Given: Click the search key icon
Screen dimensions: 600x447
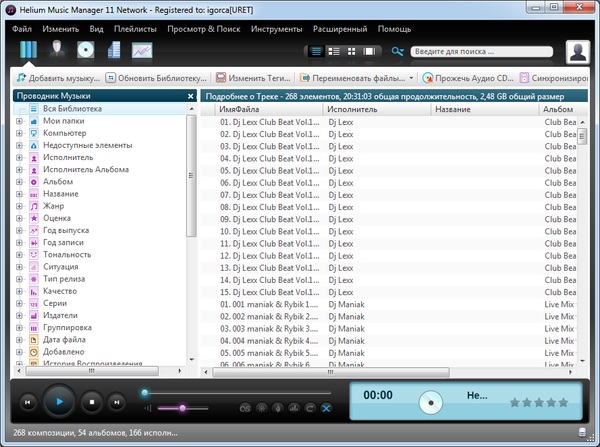Looking at the screenshot, I should click(x=398, y=51).
